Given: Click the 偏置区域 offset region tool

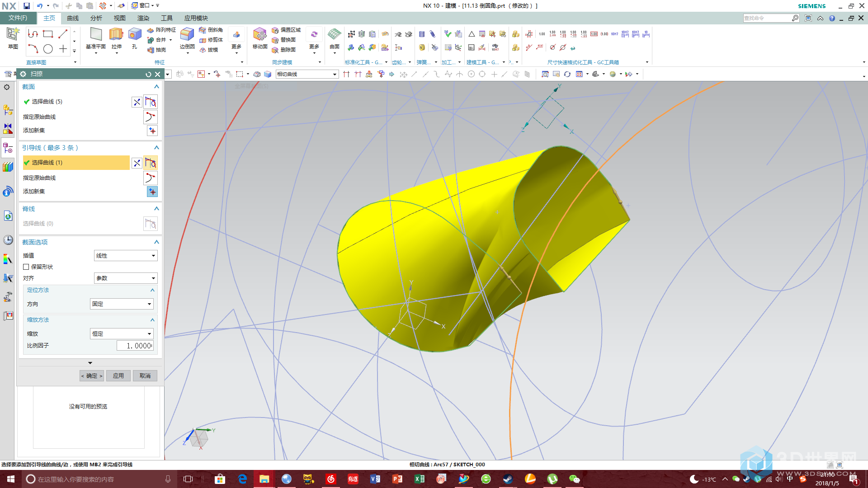Looking at the screenshot, I should pyautogui.click(x=286, y=30).
